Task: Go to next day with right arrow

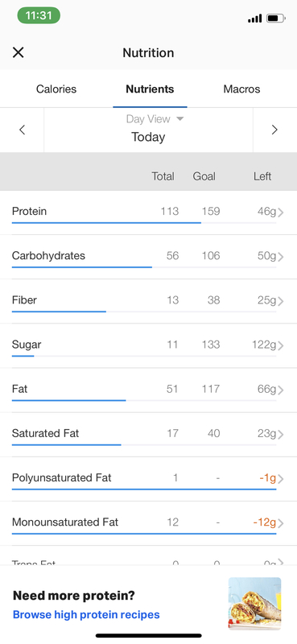Action: 274,130
